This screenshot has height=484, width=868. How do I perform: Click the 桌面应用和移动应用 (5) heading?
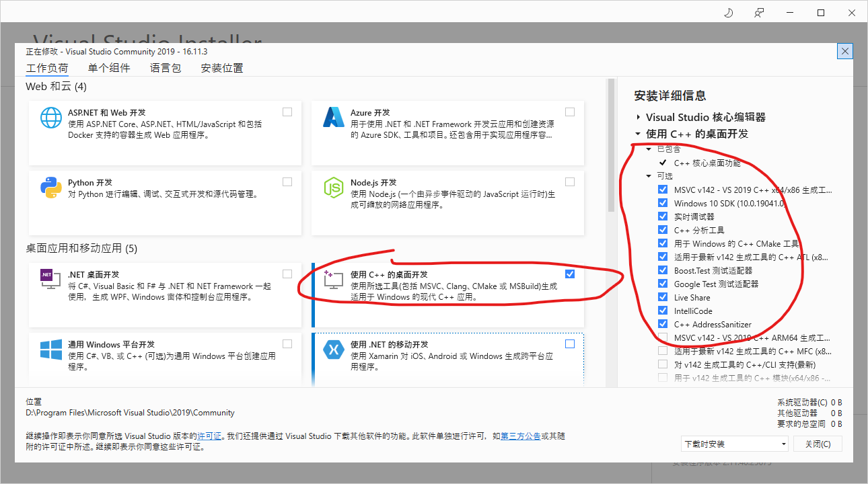81,248
